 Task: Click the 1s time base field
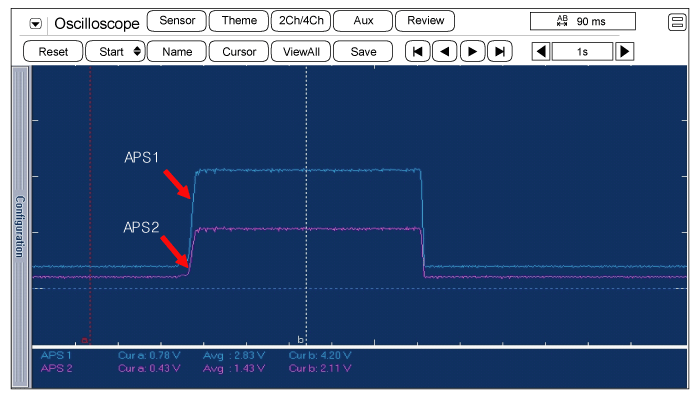point(583,52)
